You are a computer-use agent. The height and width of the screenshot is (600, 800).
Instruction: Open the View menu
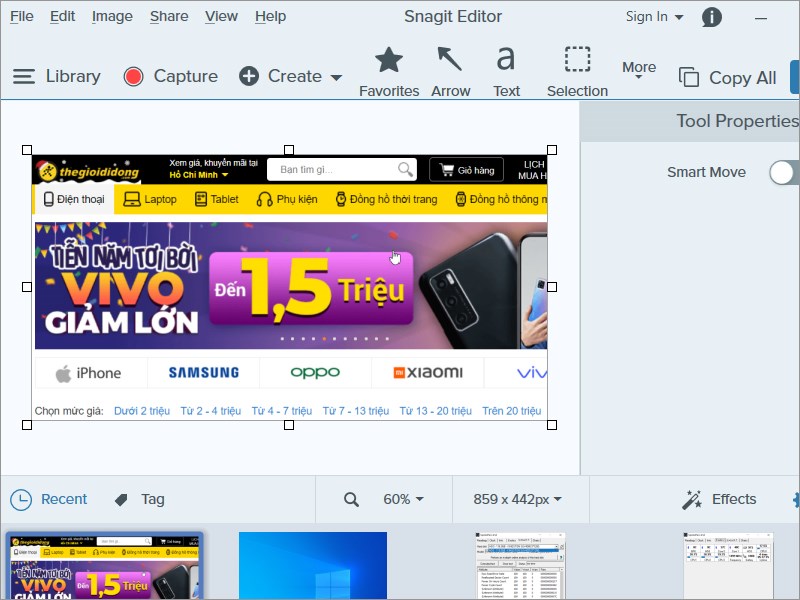(x=221, y=16)
